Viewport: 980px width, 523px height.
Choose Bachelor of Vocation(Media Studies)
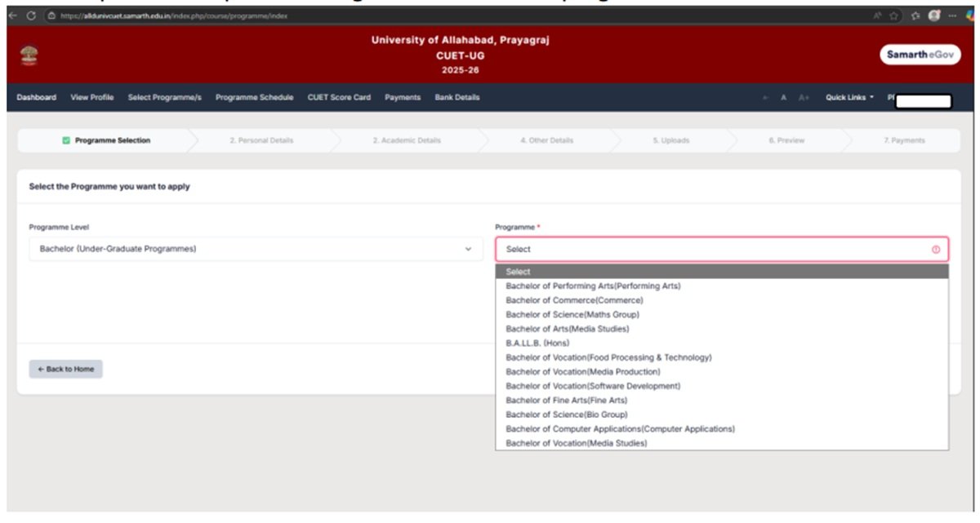pos(722,443)
